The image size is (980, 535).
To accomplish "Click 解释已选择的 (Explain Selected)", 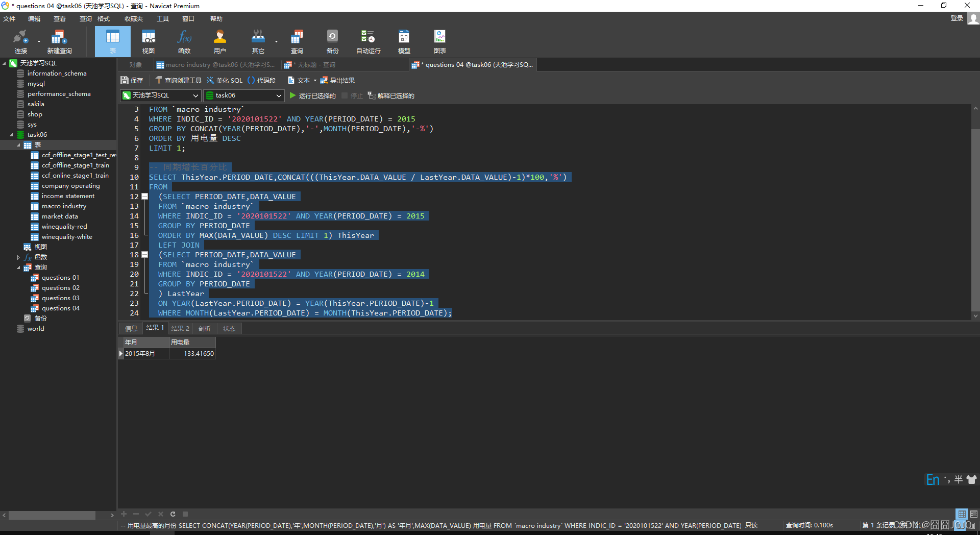I will tap(391, 95).
